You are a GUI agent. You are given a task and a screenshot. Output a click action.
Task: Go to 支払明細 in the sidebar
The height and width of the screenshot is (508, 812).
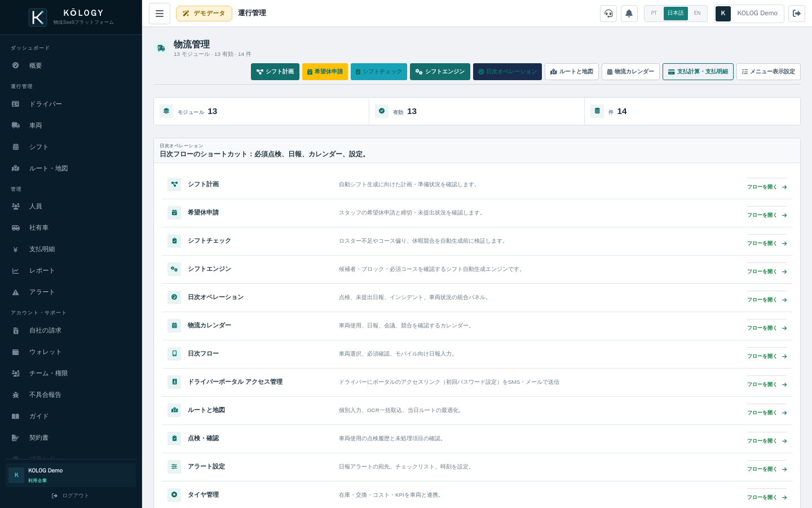point(71,249)
